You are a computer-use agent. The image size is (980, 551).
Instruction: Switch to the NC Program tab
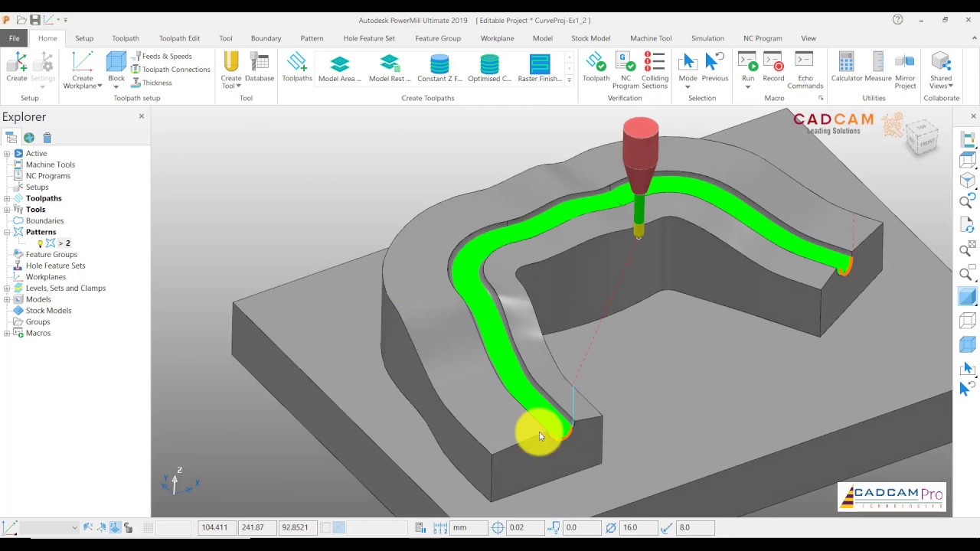point(763,38)
